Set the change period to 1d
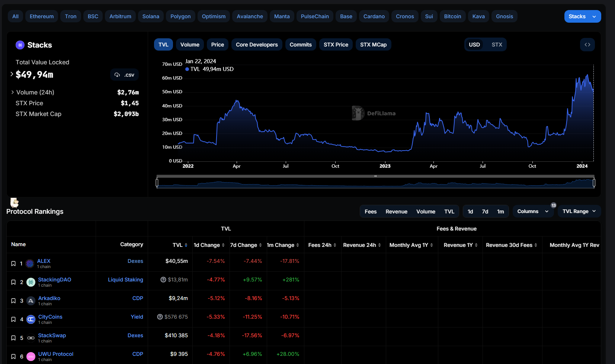The height and width of the screenshot is (364, 615). (x=470, y=212)
